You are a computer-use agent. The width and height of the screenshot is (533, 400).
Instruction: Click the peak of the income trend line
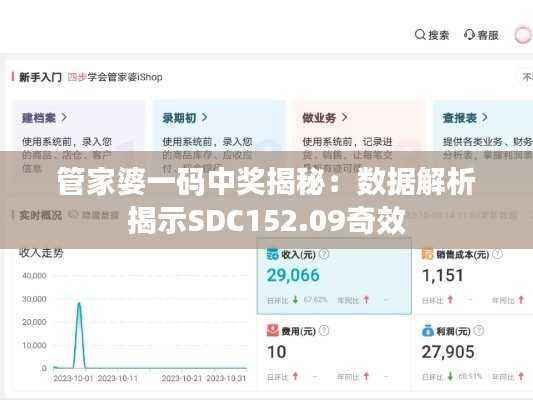[79, 303]
